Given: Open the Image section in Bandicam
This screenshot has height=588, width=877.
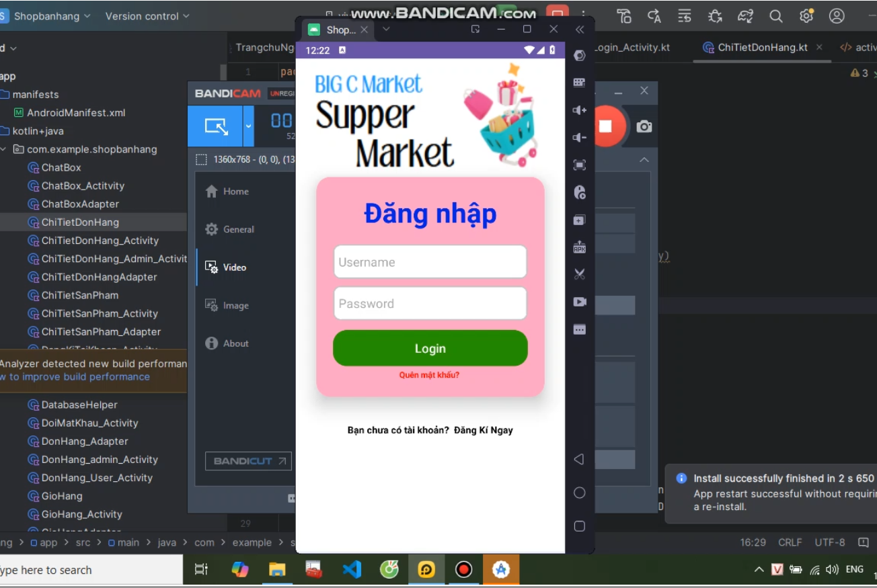Looking at the screenshot, I should click(227, 305).
